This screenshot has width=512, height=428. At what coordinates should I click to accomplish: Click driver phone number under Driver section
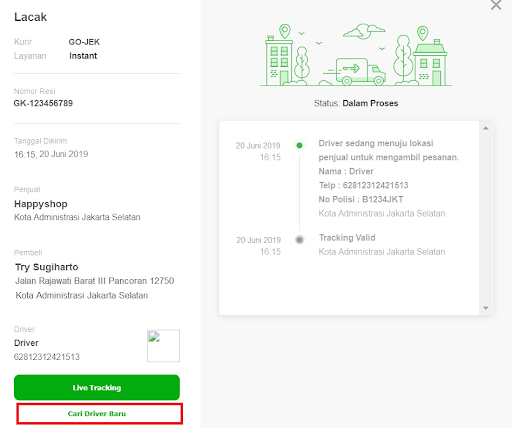(x=47, y=357)
